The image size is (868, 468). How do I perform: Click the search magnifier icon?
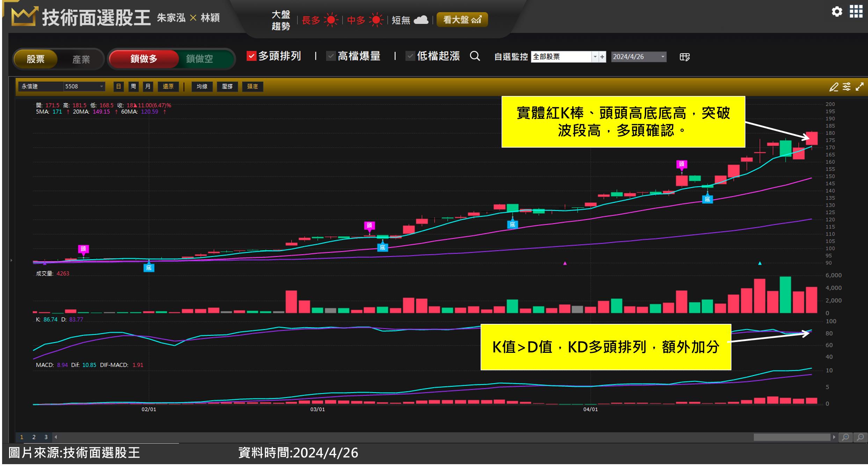tap(475, 56)
